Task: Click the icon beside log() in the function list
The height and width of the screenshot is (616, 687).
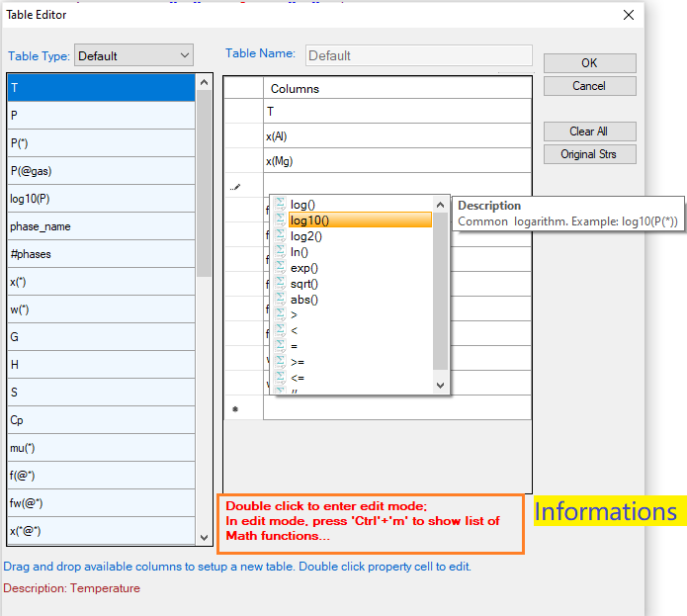Action: (x=280, y=205)
